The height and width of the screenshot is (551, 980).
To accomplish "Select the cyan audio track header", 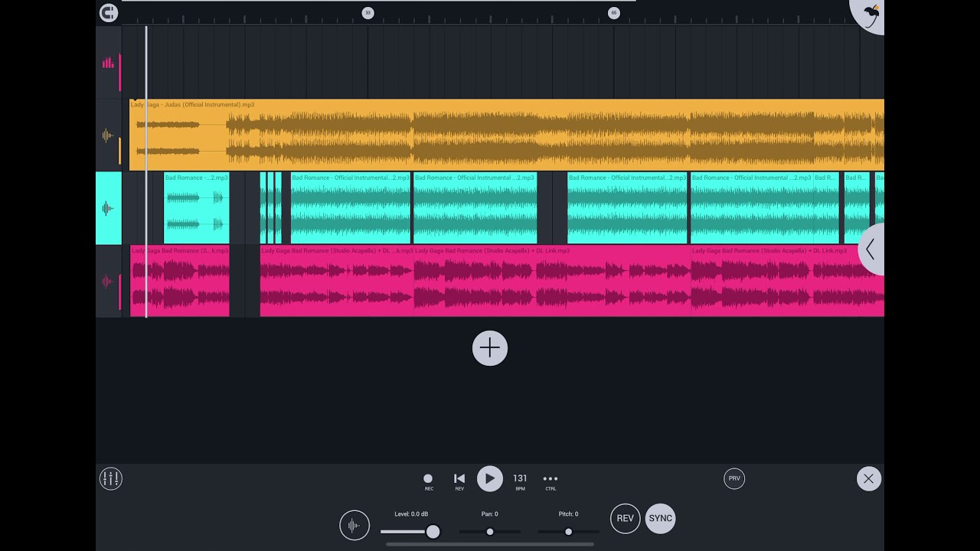I will point(108,208).
